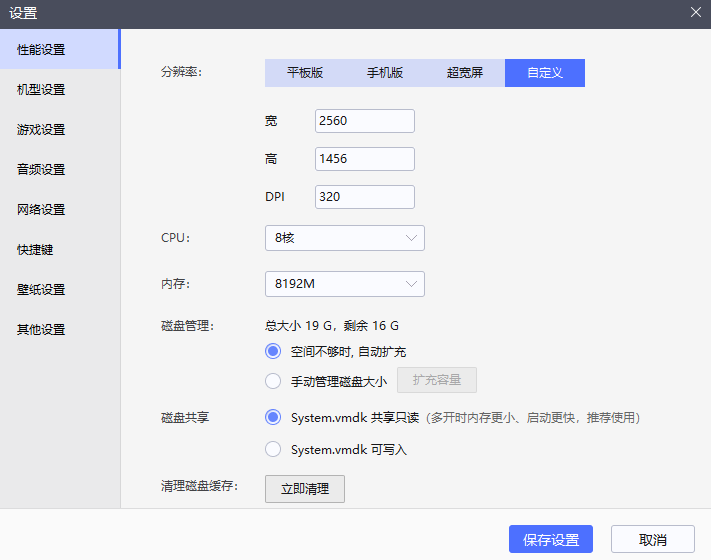Go to audio settings section
This screenshot has width=711, height=560.
[41, 169]
